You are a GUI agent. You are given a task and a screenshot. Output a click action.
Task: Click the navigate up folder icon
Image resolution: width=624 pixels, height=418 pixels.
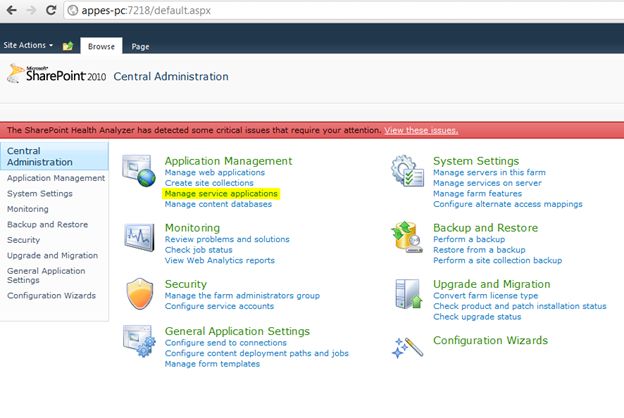click(x=68, y=46)
